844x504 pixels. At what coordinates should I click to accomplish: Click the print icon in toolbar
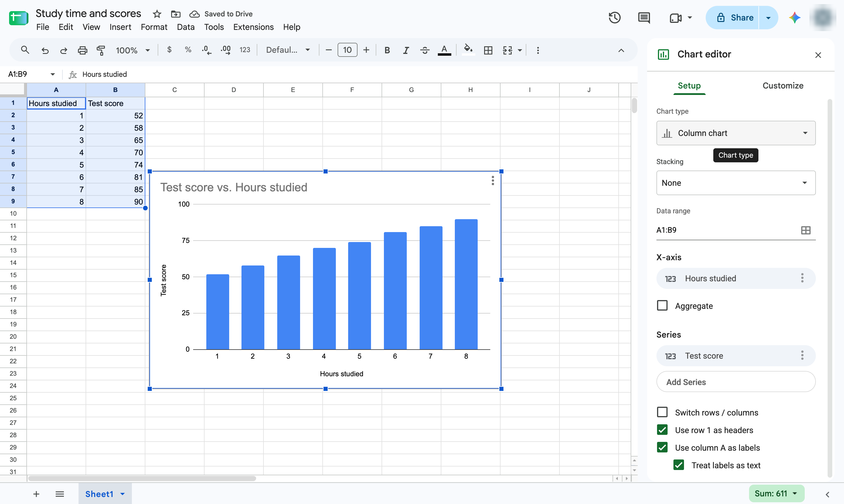(x=83, y=50)
